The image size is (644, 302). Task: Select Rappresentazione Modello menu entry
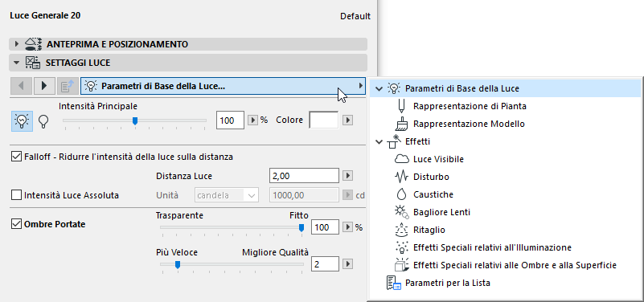[469, 124]
